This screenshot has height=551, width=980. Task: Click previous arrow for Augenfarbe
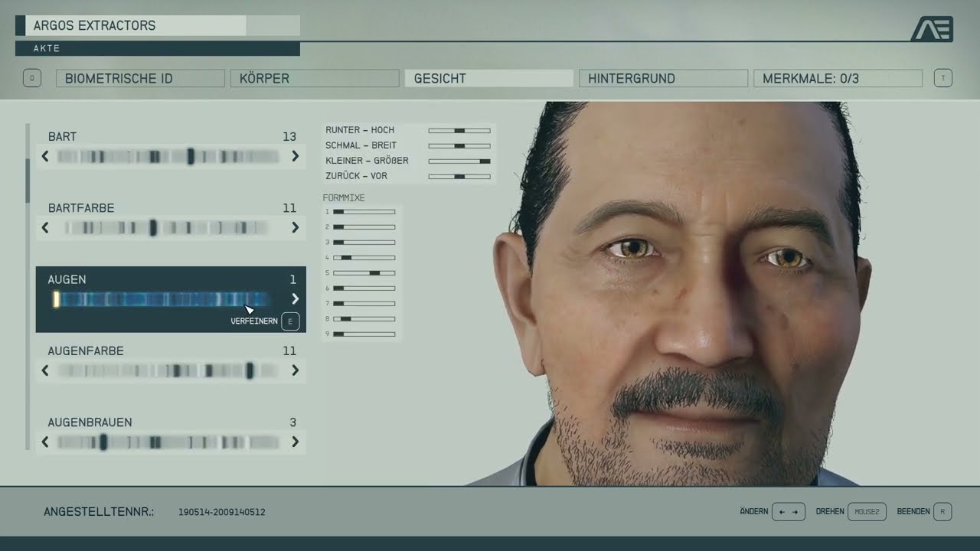(x=45, y=370)
